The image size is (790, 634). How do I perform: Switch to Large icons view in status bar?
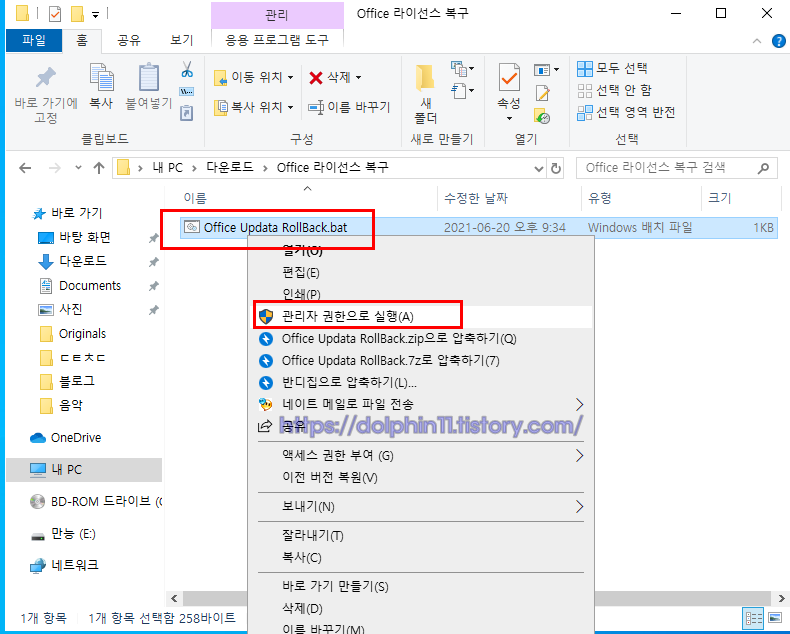pos(775,618)
